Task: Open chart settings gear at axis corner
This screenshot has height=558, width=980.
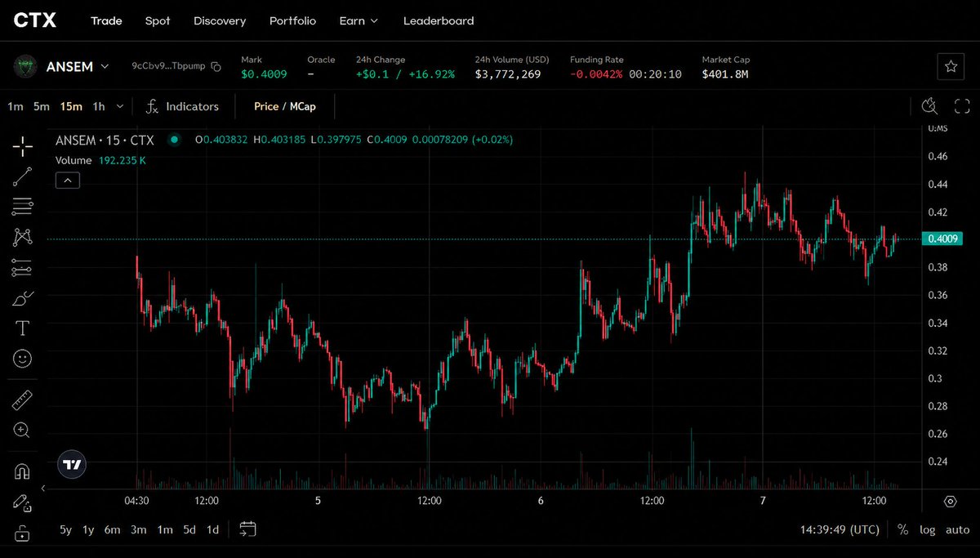Action: (950, 501)
